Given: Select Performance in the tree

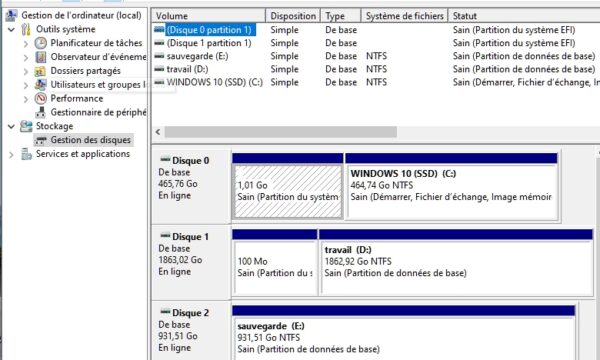Looking at the screenshot, I should 77,98.
